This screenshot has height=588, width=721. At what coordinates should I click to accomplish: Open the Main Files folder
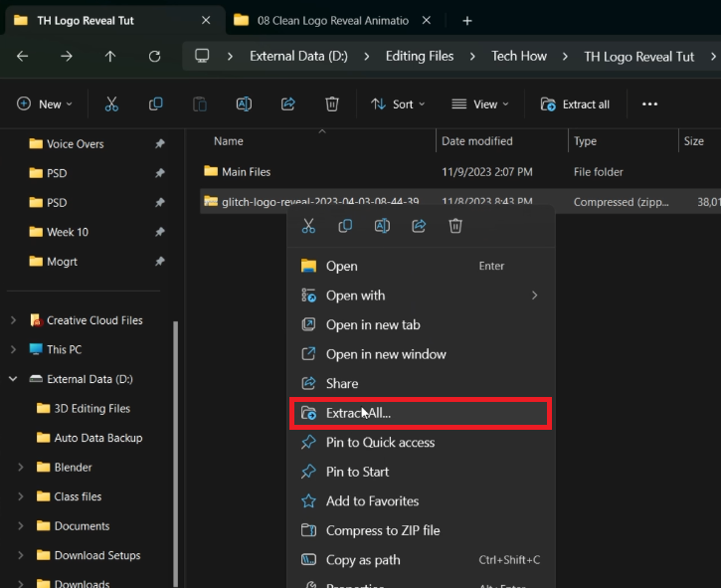[x=246, y=172]
